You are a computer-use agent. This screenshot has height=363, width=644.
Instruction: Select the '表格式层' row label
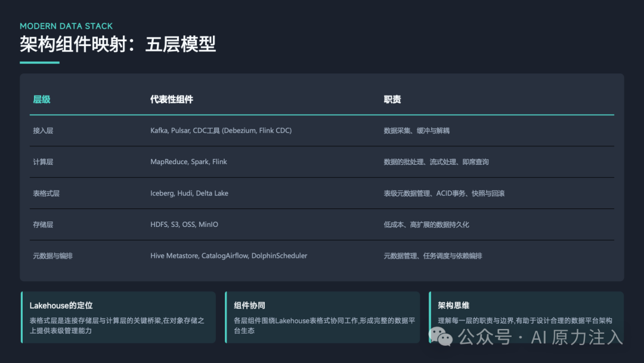click(47, 193)
